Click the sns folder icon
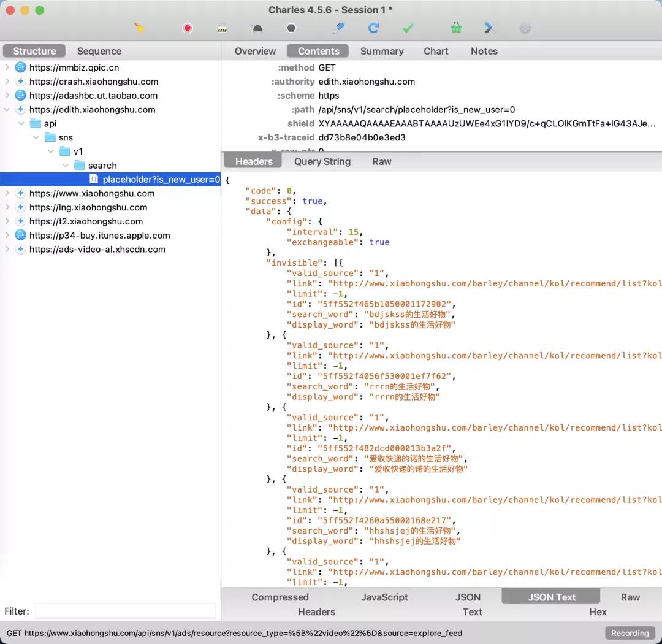662x644 pixels. tap(50, 137)
